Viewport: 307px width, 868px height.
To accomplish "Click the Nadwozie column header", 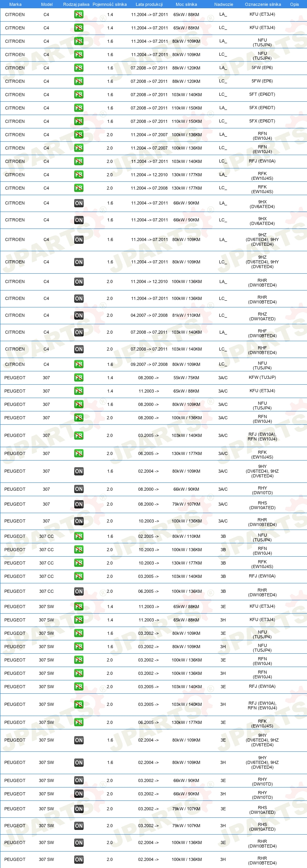I will (x=224, y=4).
